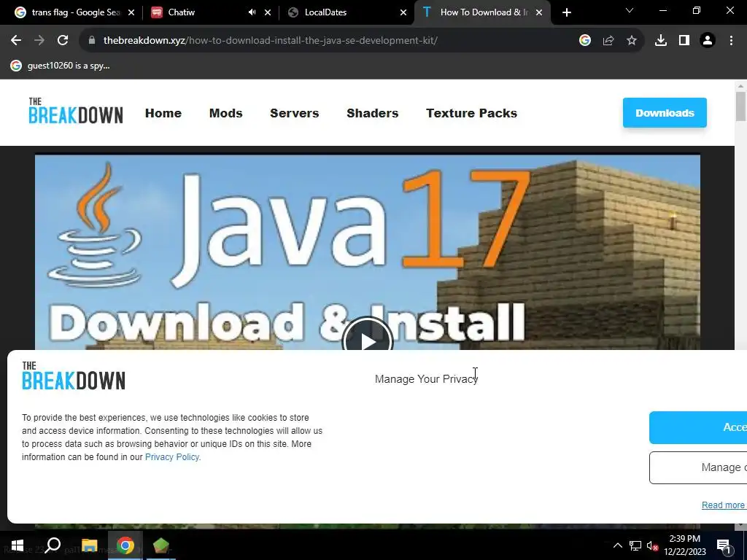Play the Java 17 video

coord(368,341)
